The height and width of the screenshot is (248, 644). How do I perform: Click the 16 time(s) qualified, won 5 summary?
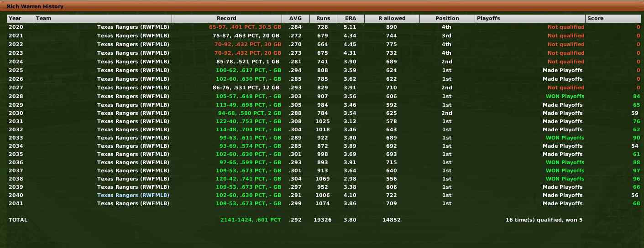tap(544, 220)
